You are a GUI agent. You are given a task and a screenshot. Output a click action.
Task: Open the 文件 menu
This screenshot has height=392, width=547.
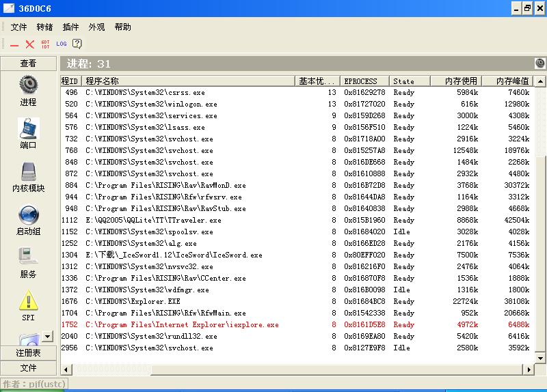(x=18, y=27)
